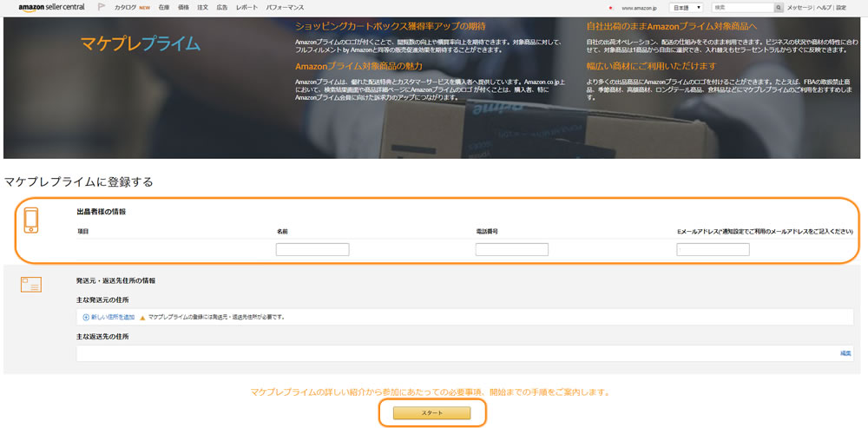
Task: Click 自社出荷のままAmazonプライム対象商品へ heading
Action: click(x=672, y=26)
